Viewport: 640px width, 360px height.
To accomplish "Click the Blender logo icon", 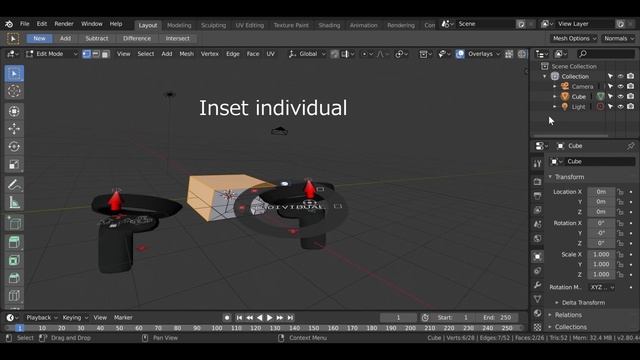I will click(x=9, y=24).
